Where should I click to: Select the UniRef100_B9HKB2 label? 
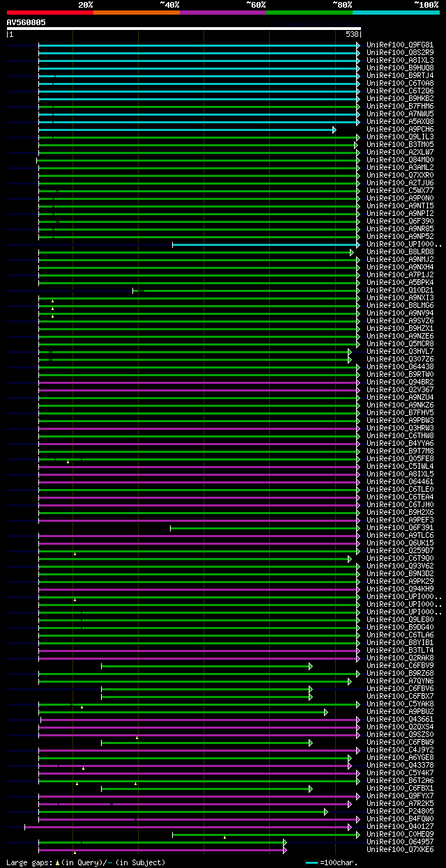(400, 99)
